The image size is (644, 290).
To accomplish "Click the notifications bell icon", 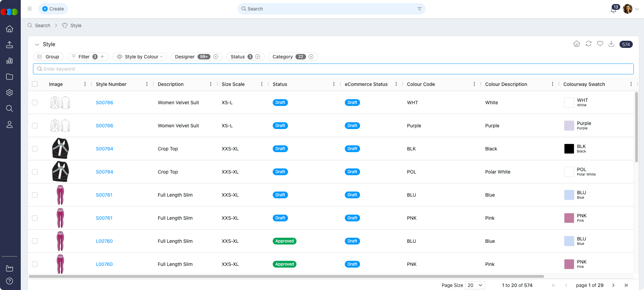I will click(613, 10).
